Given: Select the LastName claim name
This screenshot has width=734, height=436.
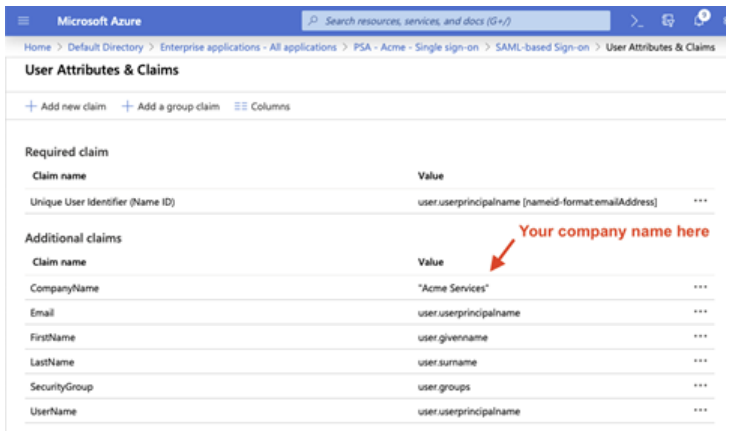Looking at the screenshot, I should click(52, 362).
